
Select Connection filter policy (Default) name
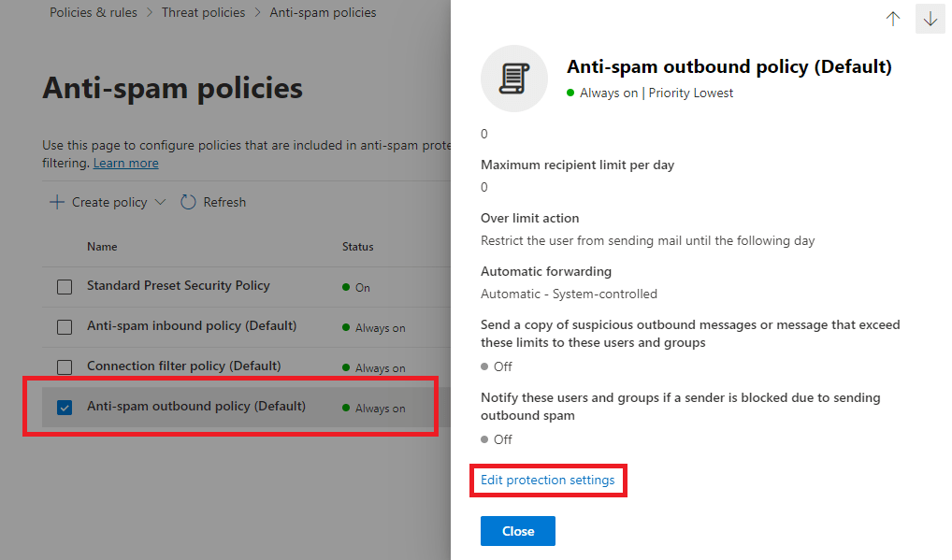(x=183, y=366)
